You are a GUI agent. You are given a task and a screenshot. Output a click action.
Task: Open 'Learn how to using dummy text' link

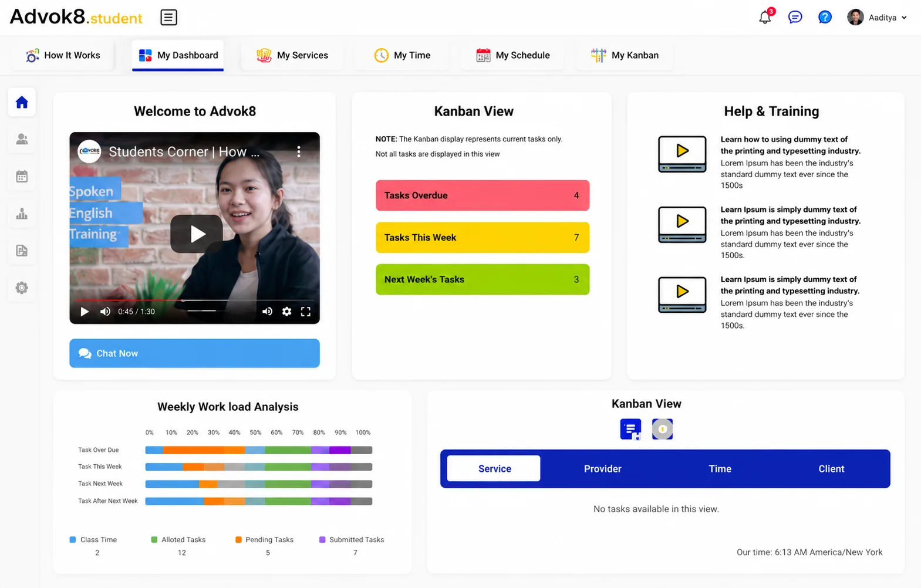click(x=790, y=145)
